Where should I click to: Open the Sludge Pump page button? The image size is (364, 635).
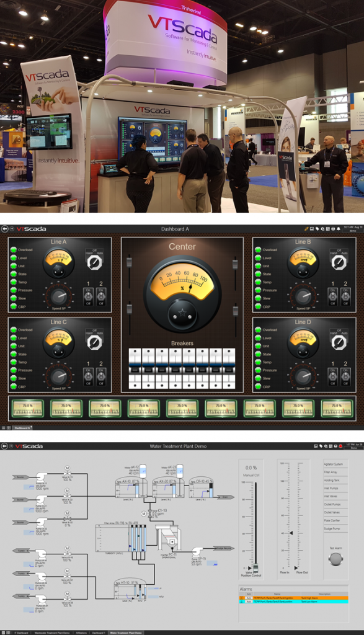click(335, 528)
